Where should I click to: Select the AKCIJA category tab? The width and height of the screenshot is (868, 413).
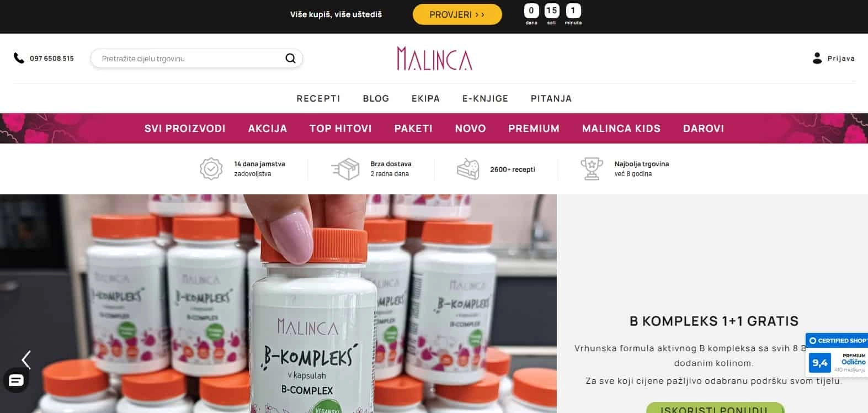coord(268,128)
